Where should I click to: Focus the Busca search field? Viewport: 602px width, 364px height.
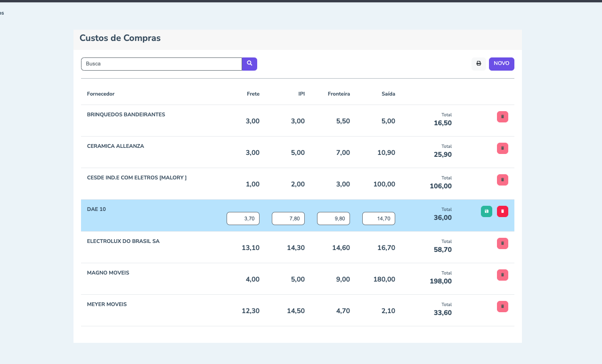coord(161,64)
